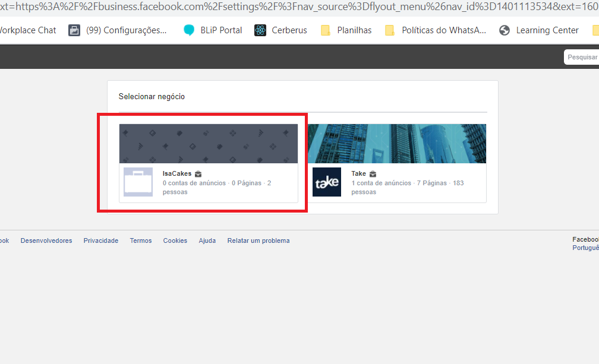The height and width of the screenshot is (364, 599).
Task: Select the IsaCakes business name
Action: pos(177,173)
